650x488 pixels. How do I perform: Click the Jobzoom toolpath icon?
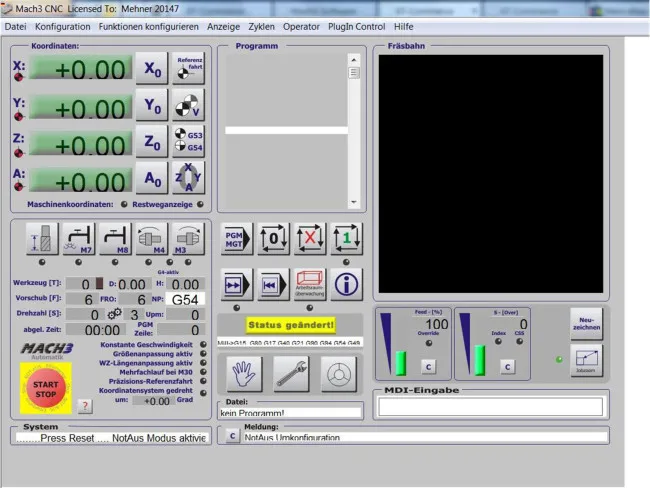coord(586,361)
